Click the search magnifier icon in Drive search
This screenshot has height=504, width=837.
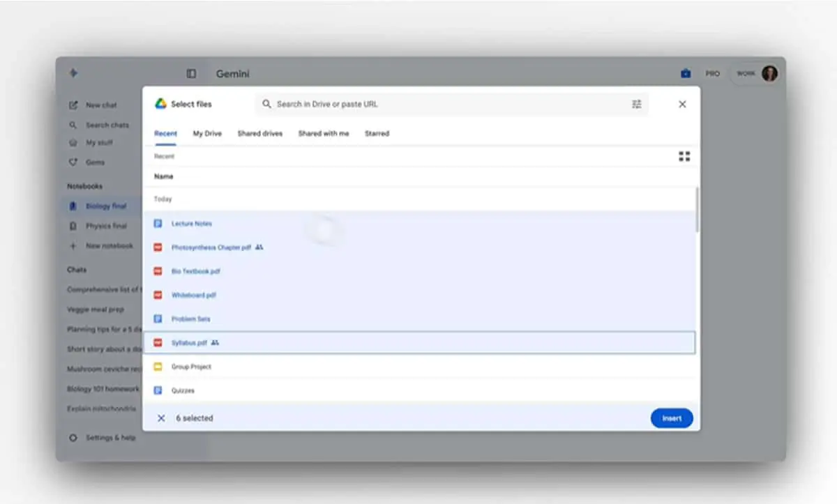(x=266, y=104)
